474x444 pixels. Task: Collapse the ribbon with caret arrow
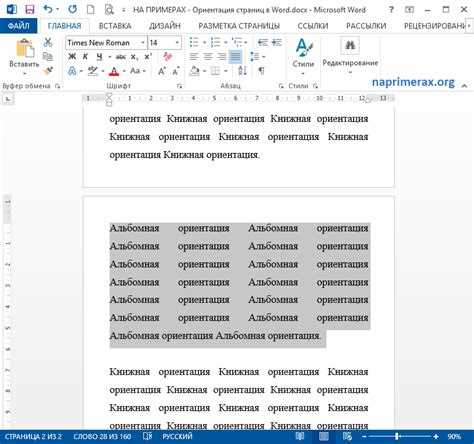click(464, 86)
